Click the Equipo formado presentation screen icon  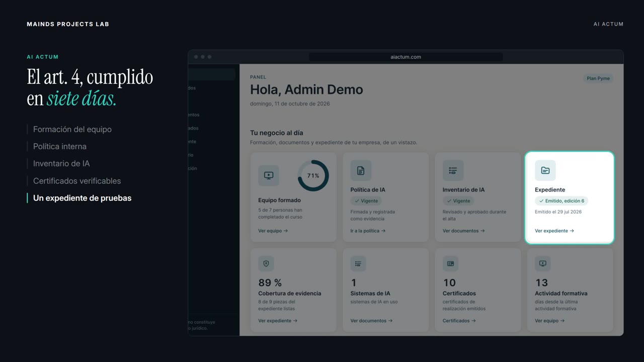(269, 175)
